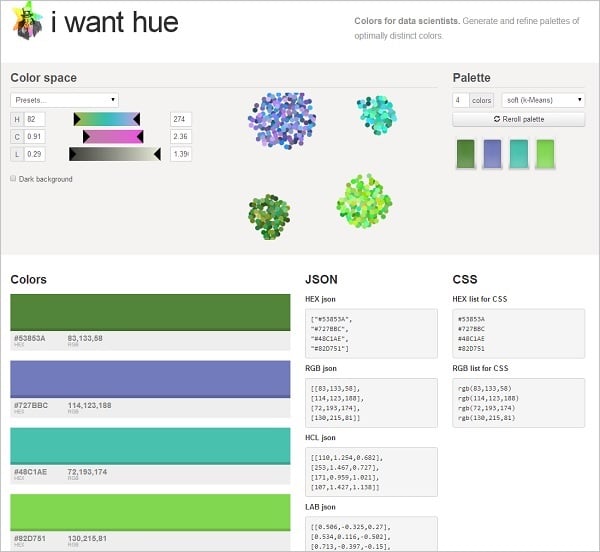Click the C label beside the chroma field
This screenshot has height=552, width=600.
(17, 137)
